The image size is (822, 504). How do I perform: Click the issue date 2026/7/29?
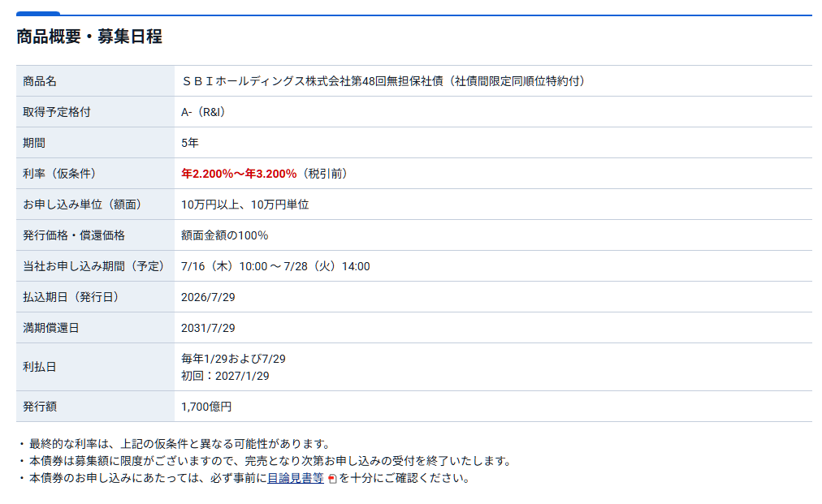pos(208,297)
